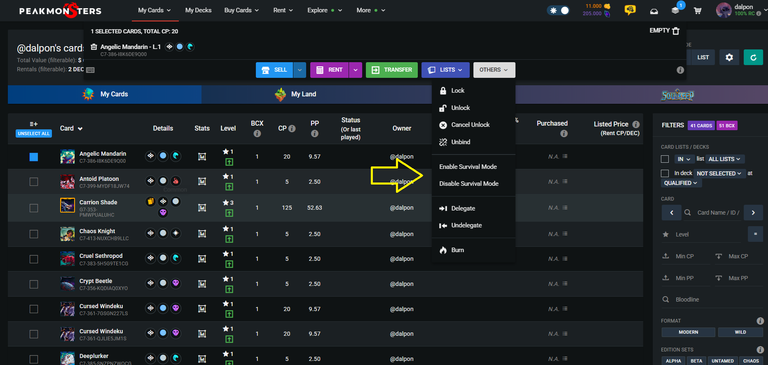Image resolution: width=768 pixels, height=365 pixels.
Task: Check the Crypt Beetle row checkbox
Action: (x=34, y=284)
